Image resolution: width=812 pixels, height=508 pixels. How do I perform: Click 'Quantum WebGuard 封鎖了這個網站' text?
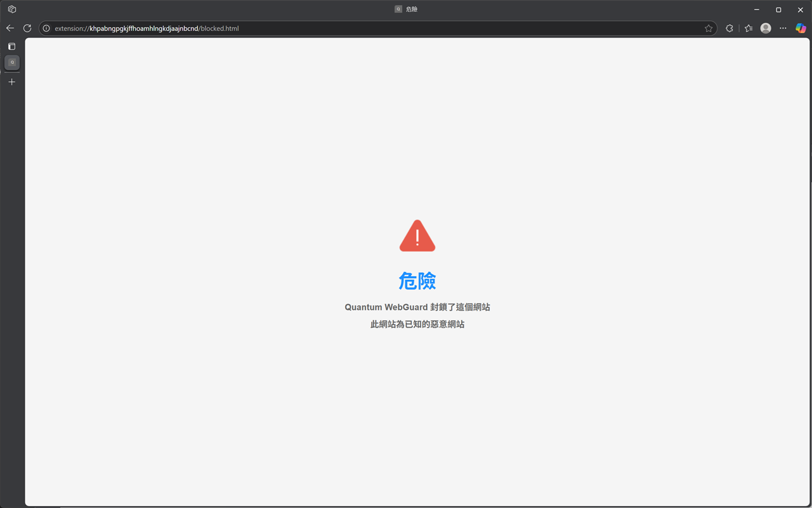(x=417, y=307)
